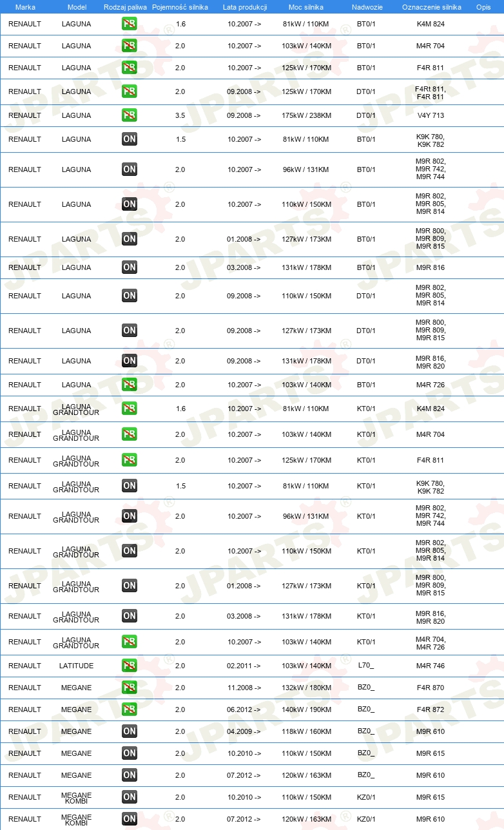Click the '06.2012 ->' production date
The height and width of the screenshot is (830, 504).
(x=244, y=709)
